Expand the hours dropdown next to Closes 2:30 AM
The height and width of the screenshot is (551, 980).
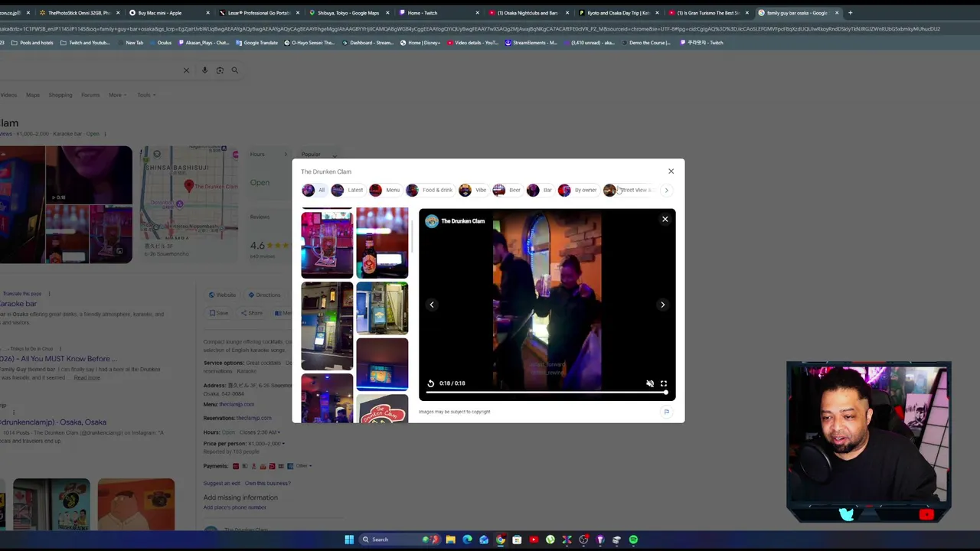(x=279, y=432)
